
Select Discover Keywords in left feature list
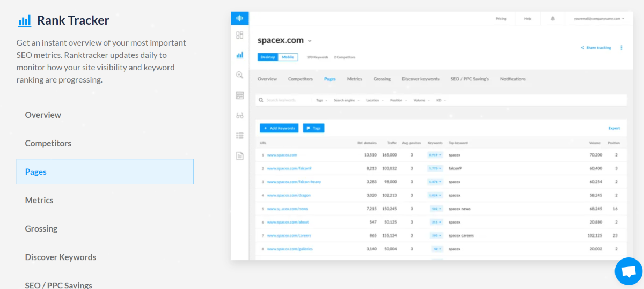(61, 257)
